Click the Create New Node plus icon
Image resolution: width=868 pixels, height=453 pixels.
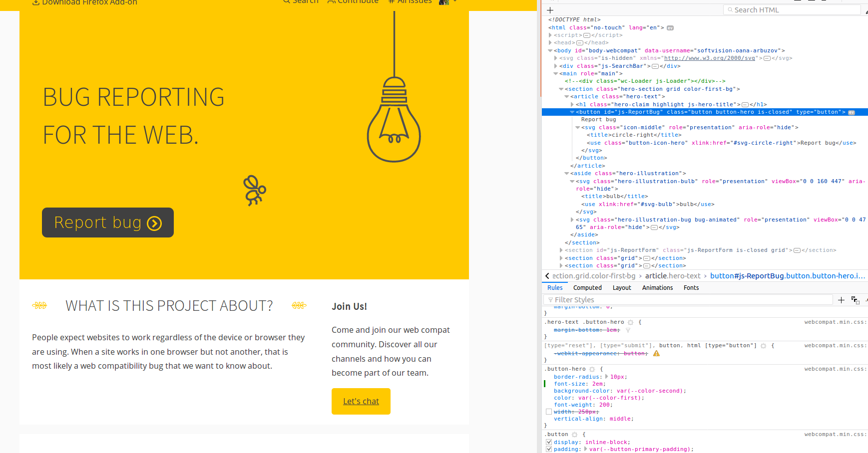pyautogui.click(x=550, y=10)
